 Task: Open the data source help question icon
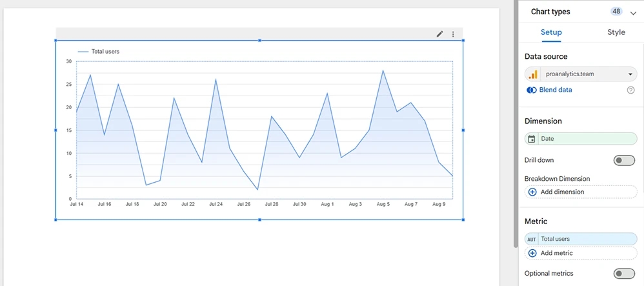pos(631,90)
